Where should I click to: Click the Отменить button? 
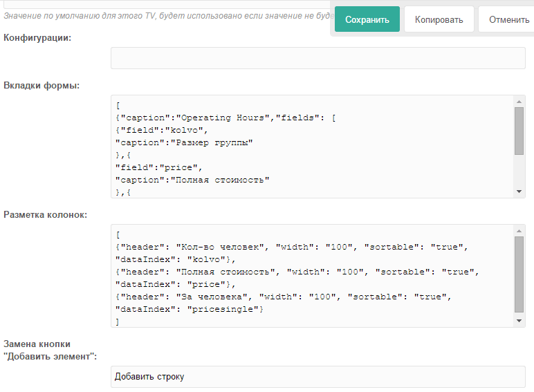pos(508,19)
